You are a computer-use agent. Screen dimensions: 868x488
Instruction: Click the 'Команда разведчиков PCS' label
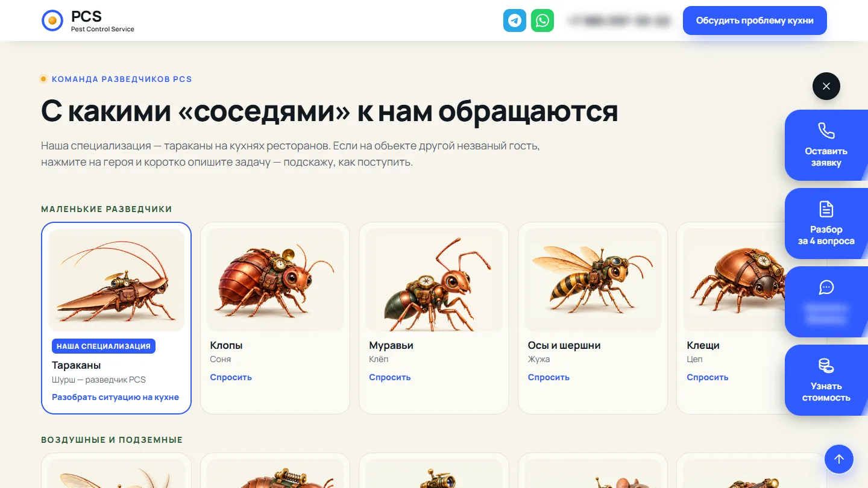[122, 79]
